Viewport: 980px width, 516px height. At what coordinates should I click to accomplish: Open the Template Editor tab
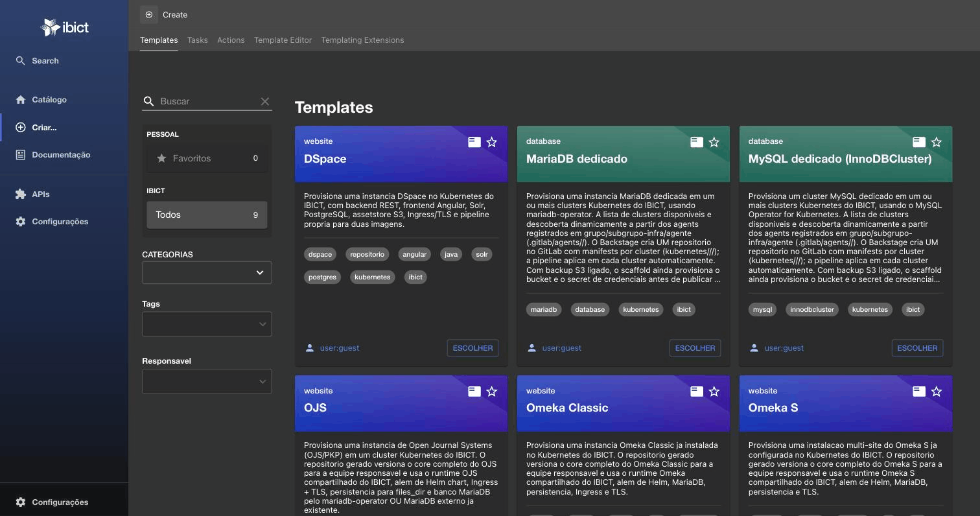[283, 40]
